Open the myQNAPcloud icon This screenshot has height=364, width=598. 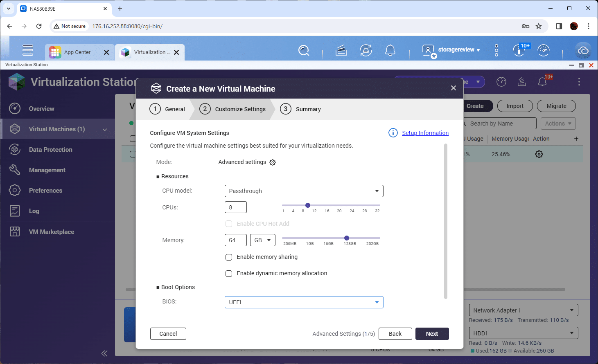[583, 50]
